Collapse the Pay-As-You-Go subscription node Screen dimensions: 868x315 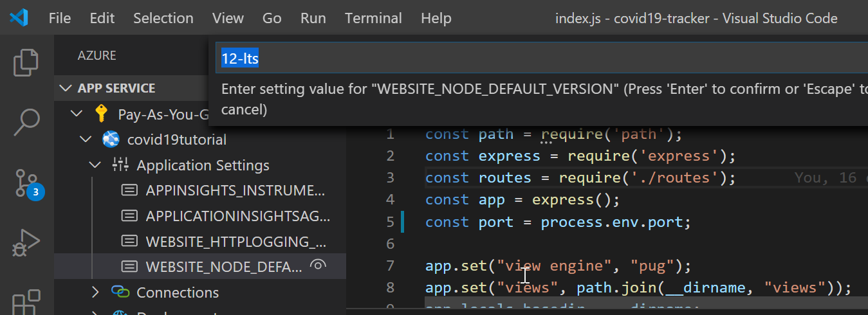pyautogui.click(x=77, y=114)
